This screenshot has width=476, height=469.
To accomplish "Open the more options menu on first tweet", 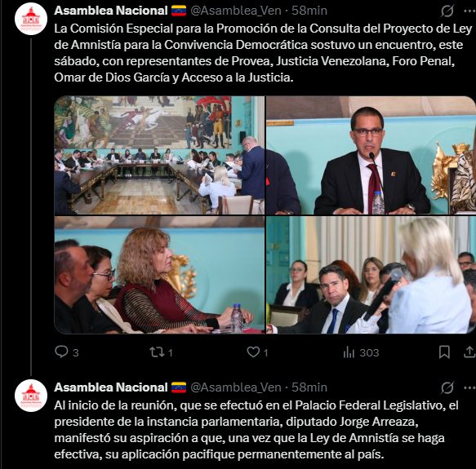I will coord(470,11).
